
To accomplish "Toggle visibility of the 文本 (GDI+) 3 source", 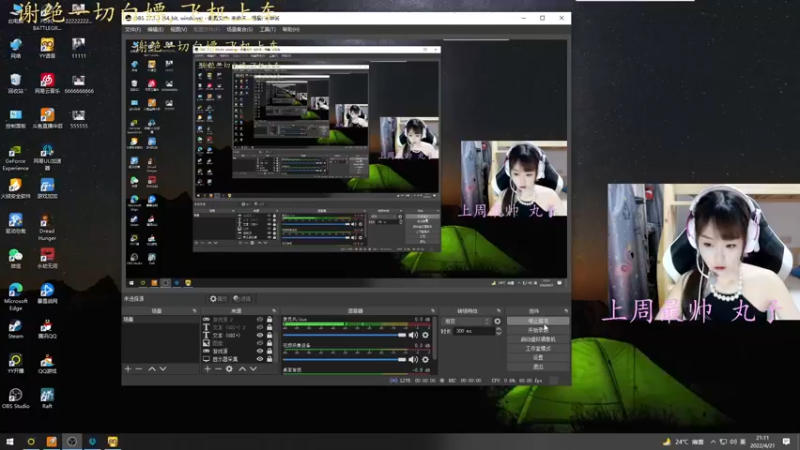I will 260,328.
